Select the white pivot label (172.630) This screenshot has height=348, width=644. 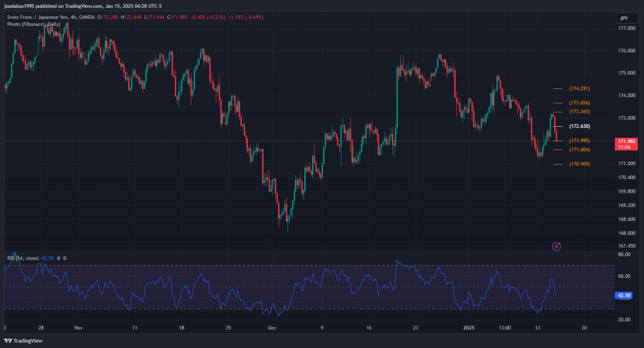(580, 126)
